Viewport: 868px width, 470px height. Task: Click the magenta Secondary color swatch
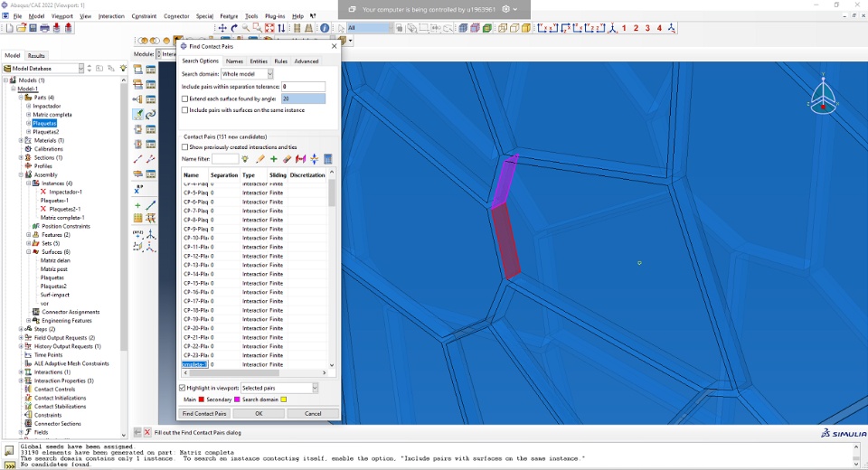click(x=237, y=399)
